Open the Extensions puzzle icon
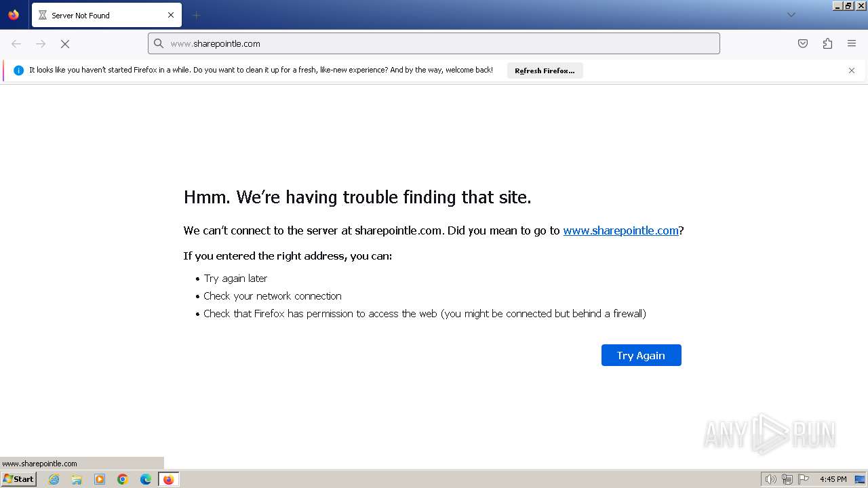The height and width of the screenshot is (488, 868). pos(827,43)
